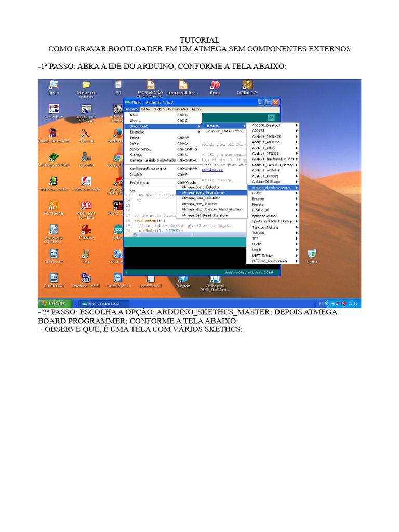This screenshot has width=399, height=532.
Task: Open the Editar menu
Action: 145,109
